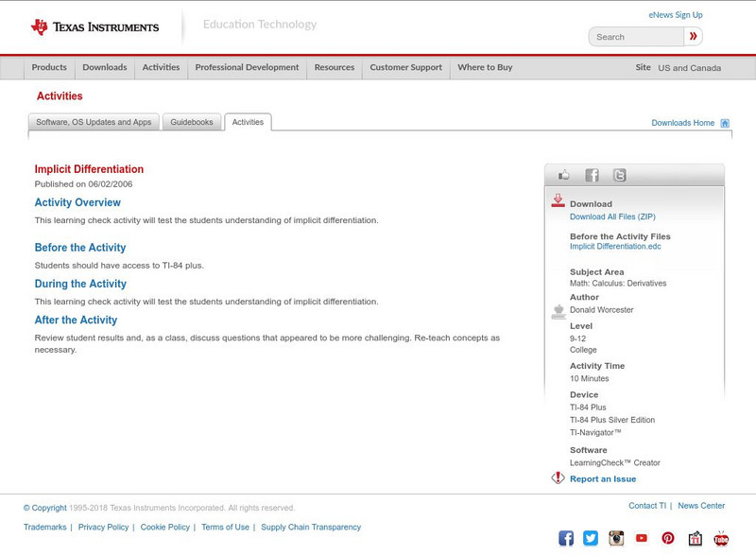Click Published on 06/02/2006 text
756x555 pixels.
pyautogui.click(x=83, y=184)
